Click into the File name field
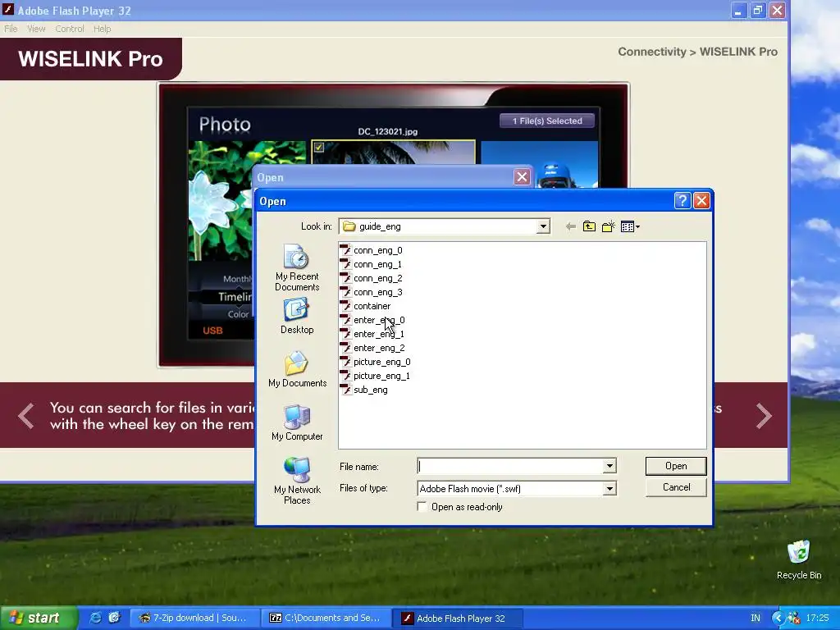The width and height of the screenshot is (840, 630). click(510, 467)
